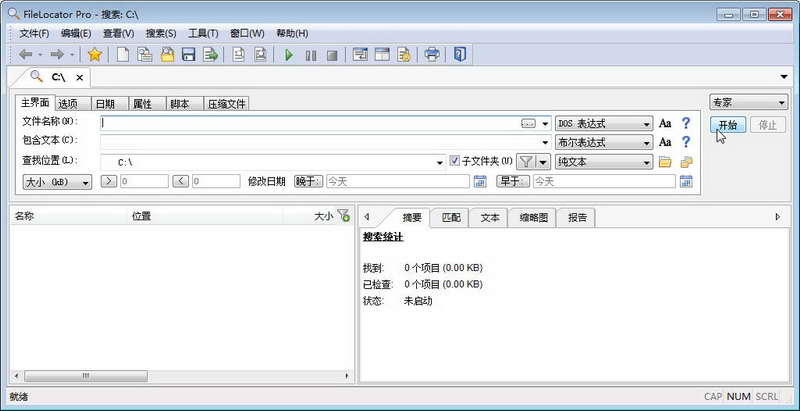The image size is (800, 411).
Task: Toggle the 子文件夹 checkbox
Action: pos(455,161)
